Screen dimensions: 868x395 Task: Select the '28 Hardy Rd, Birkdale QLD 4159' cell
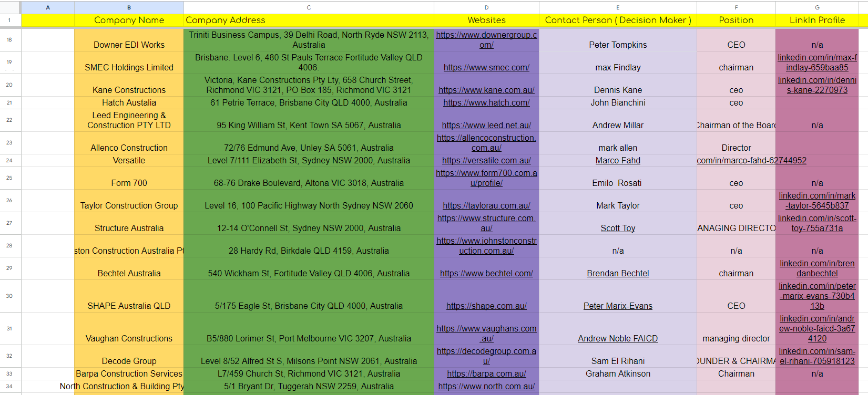click(309, 246)
